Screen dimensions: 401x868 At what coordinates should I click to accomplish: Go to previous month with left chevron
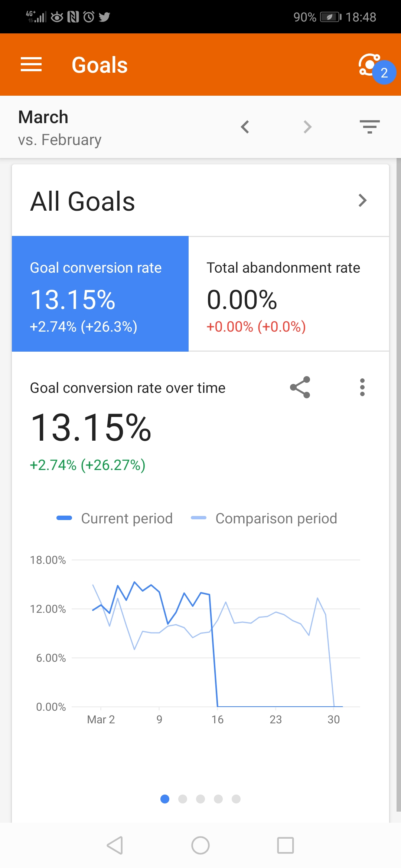tap(245, 127)
